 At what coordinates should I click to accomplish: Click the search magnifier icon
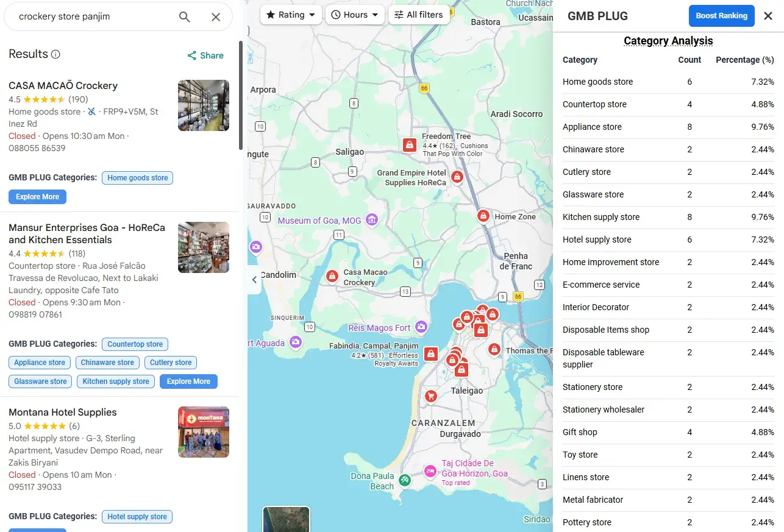[185, 17]
